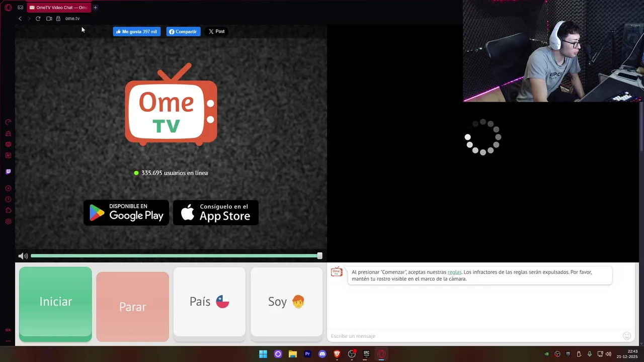
Task: Click the camera permission icon in address bar
Action: tap(49, 19)
